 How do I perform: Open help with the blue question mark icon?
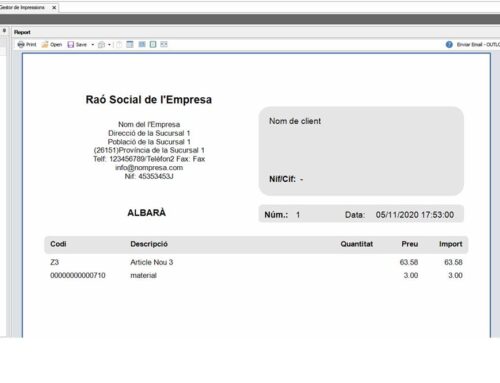449,44
